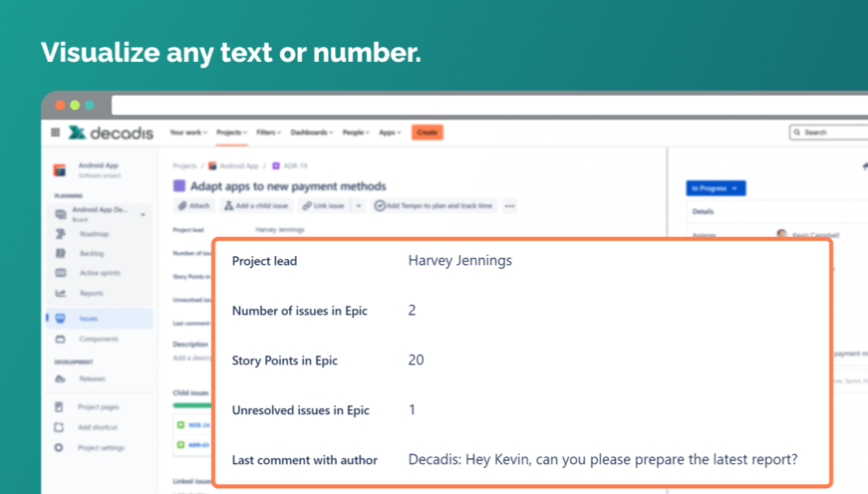Click the green child issues progress bar
The image size is (868, 494).
pyautogui.click(x=192, y=405)
